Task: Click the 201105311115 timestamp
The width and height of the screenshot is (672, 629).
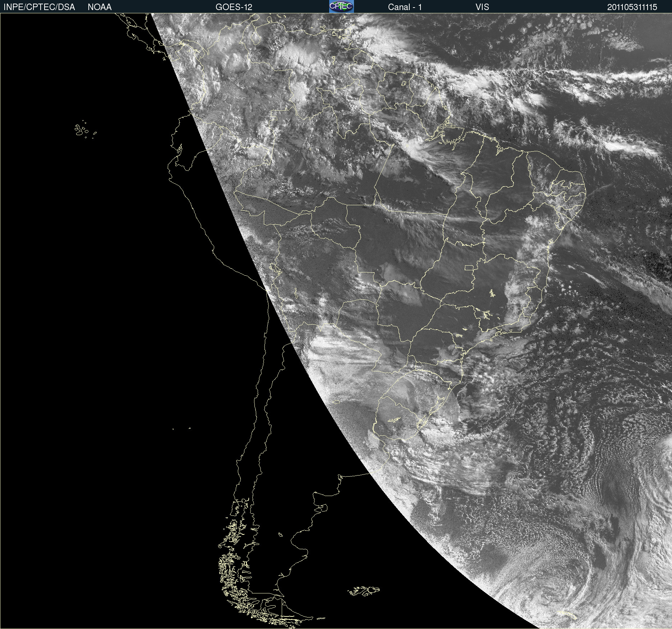Action: [632, 7]
